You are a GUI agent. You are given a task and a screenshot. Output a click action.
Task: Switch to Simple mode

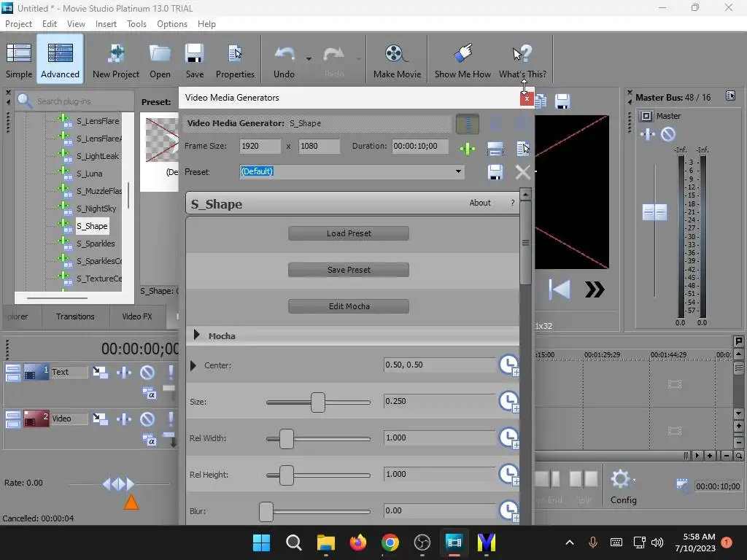point(18,61)
